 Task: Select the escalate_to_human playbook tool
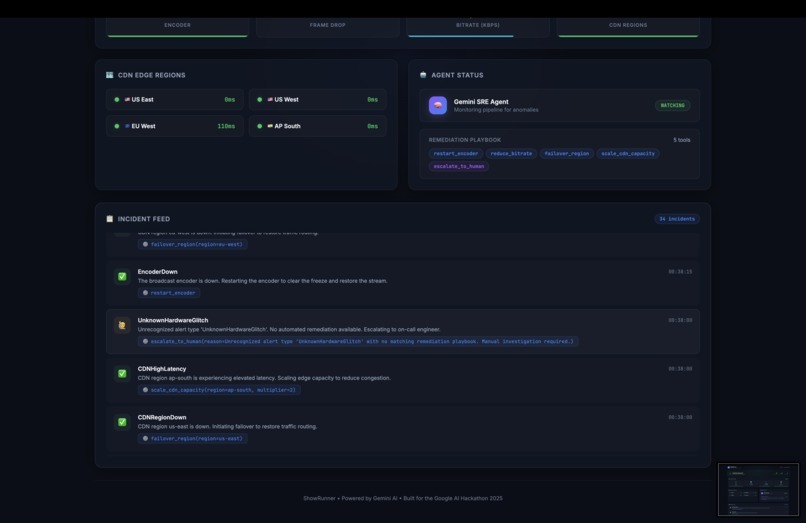point(459,166)
